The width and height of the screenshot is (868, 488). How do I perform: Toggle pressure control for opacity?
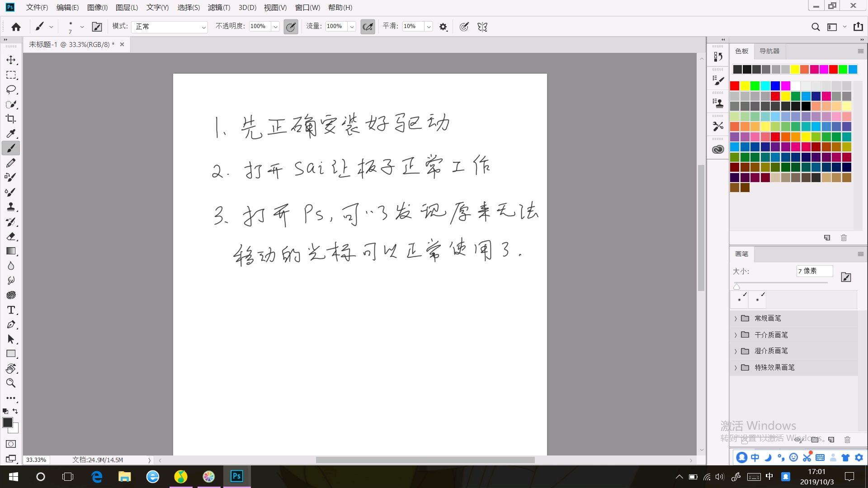coord(291,27)
